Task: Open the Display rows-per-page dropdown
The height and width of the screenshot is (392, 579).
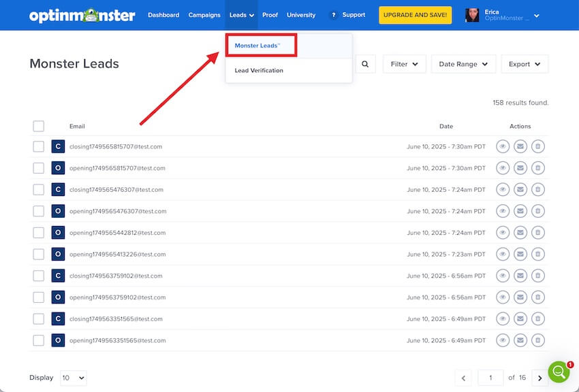Action: tap(73, 377)
